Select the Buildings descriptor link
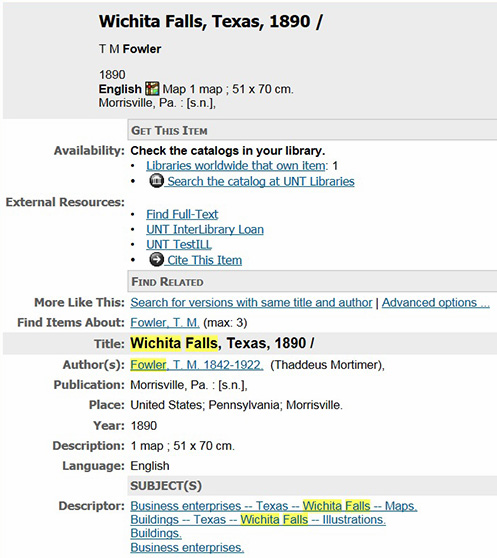 pos(156,533)
